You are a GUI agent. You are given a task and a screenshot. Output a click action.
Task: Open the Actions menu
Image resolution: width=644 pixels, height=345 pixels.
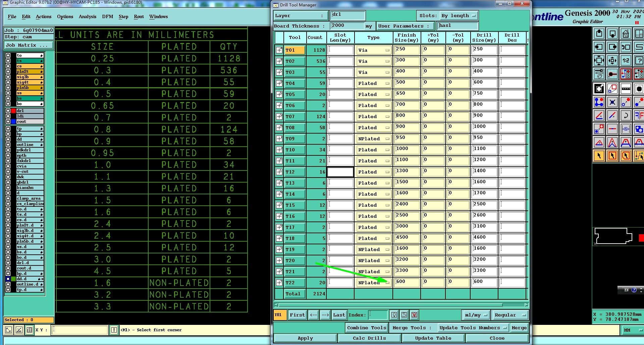(x=44, y=16)
